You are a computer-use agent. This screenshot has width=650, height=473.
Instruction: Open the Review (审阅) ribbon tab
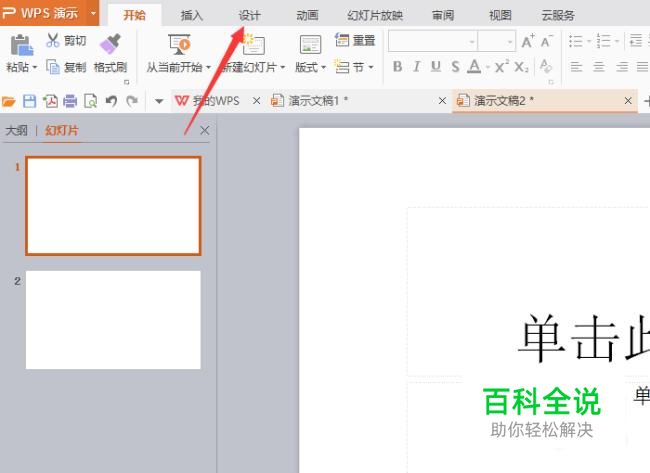coord(443,16)
